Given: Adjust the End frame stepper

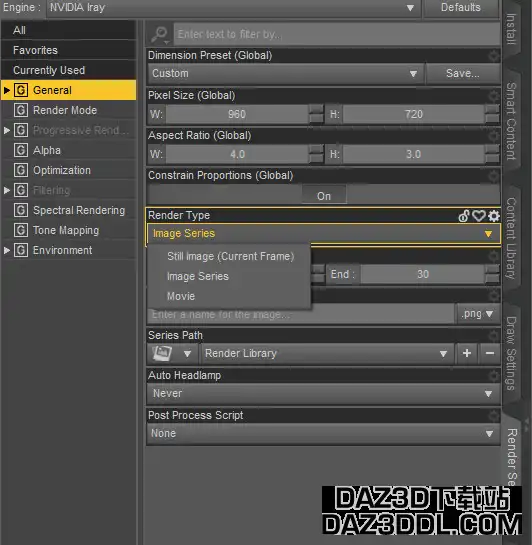Looking at the screenshot, I should pyautogui.click(x=492, y=274).
